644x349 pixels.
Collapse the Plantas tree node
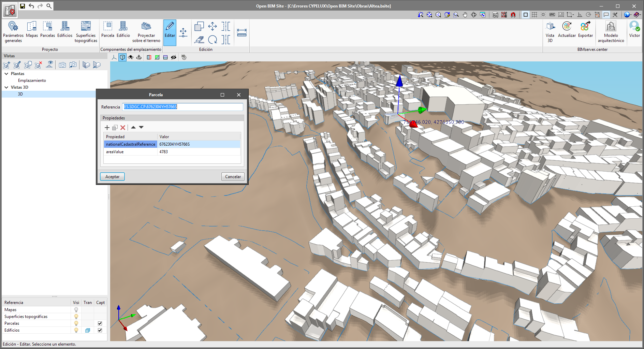[6, 74]
